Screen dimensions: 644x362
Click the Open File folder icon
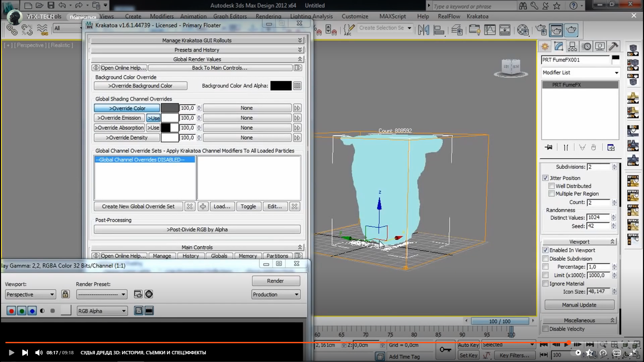[40, 5]
